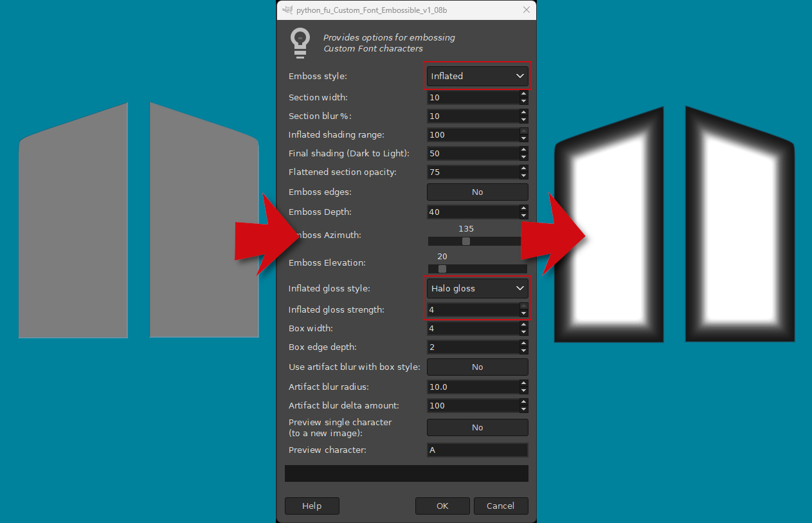Click the Flattened section opacity field
The image size is (812, 523).
pos(473,172)
